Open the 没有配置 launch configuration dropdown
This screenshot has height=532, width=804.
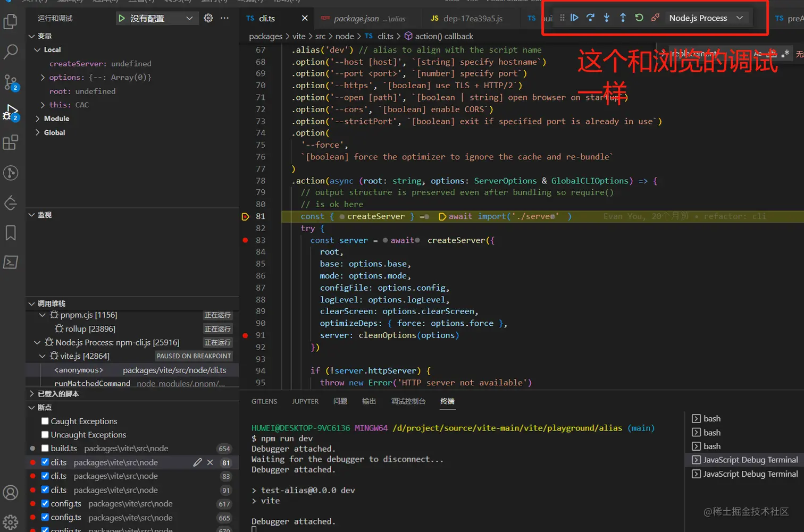(161, 18)
